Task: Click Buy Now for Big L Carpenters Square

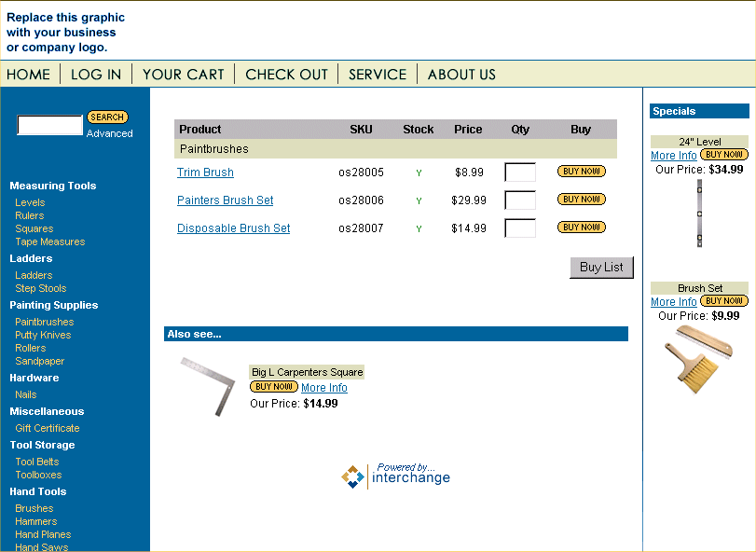Action: coord(274,387)
